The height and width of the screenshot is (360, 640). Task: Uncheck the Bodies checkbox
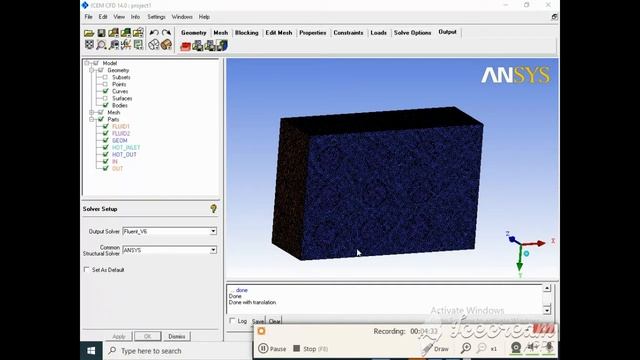[105, 105]
